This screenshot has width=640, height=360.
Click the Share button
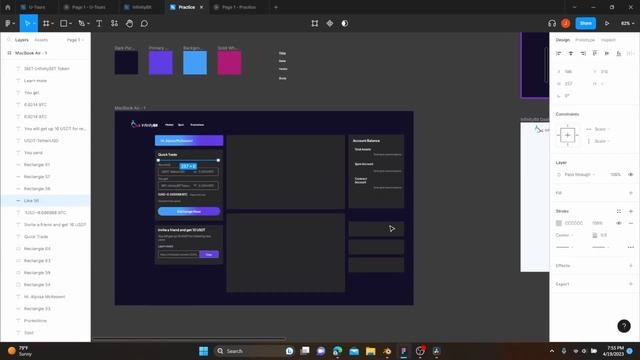[586, 23]
